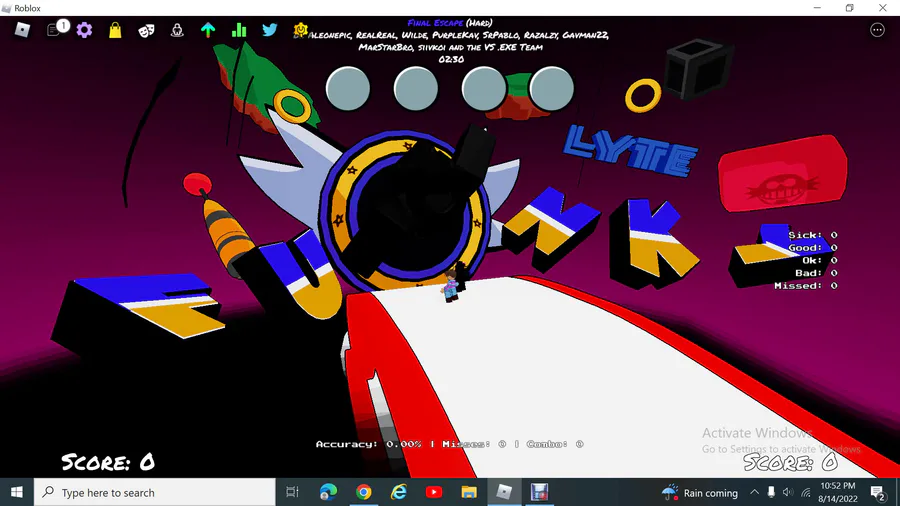Open the Rain coming weather widget
This screenshot has height=506, width=900.
(700, 492)
